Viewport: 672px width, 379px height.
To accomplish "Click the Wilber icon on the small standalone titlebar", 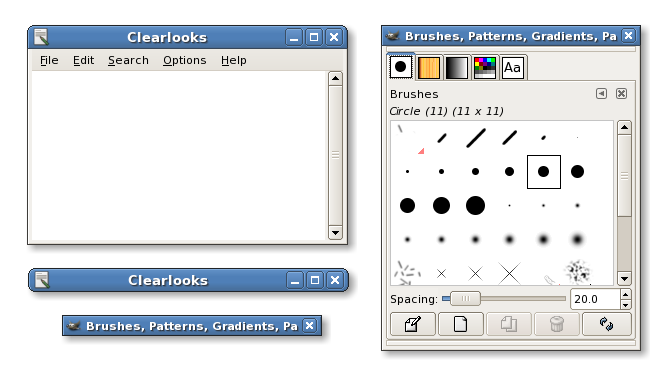I will click(73, 326).
